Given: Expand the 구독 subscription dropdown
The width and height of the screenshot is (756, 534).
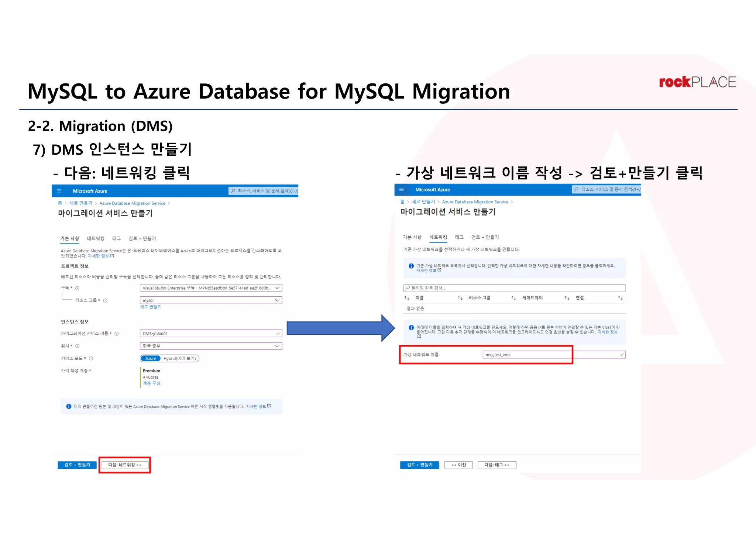Looking at the screenshot, I should (x=211, y=288).
